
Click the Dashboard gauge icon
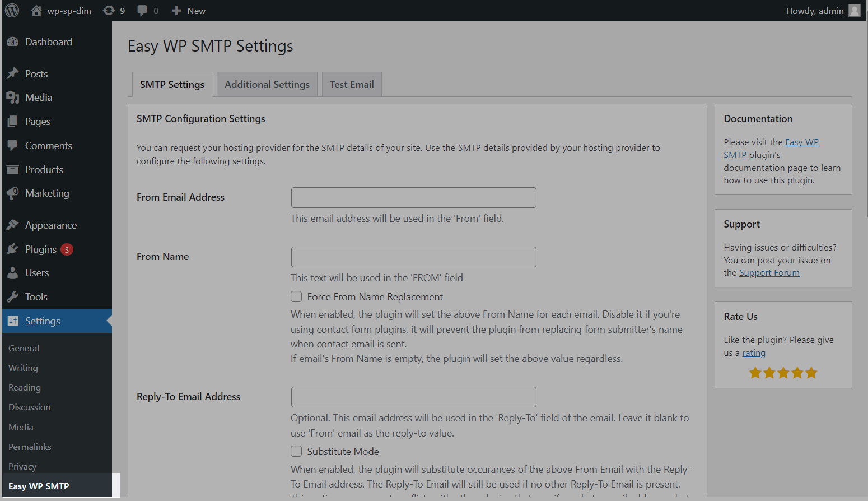click(x=13, y=42)
